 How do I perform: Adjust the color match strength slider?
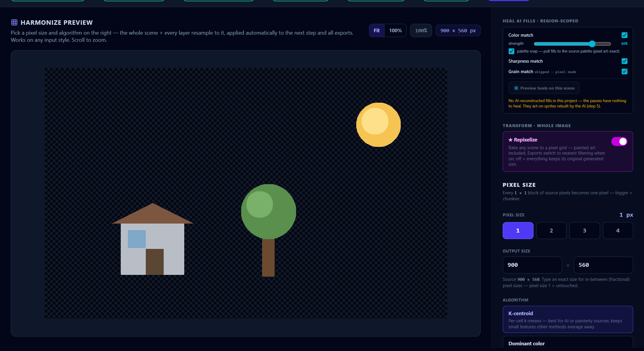572,44
